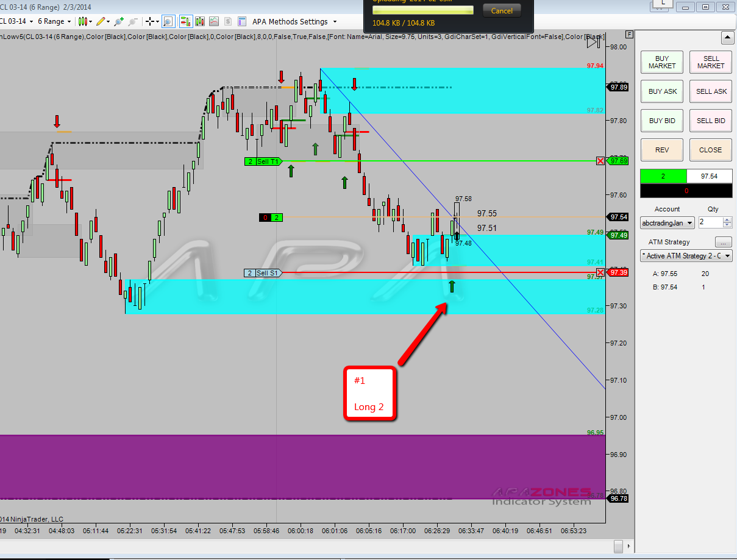Viewport: 737px width, 560px height.
Task: Open the chart properties icon
Action: 242,21
